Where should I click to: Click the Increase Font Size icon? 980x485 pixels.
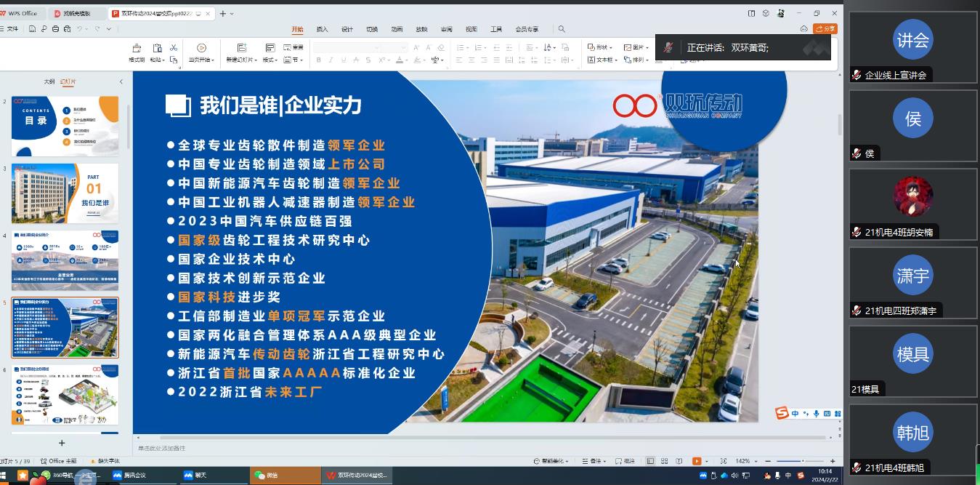[416, 47]
